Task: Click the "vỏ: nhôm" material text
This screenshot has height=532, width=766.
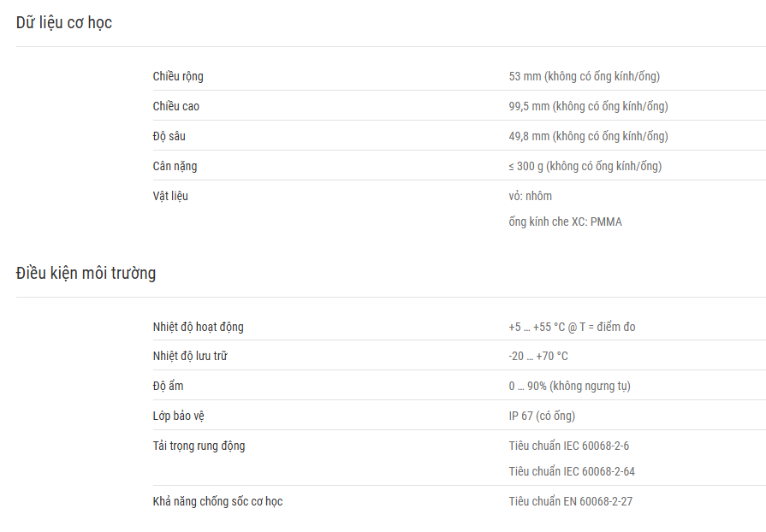Action: point(531,196)
